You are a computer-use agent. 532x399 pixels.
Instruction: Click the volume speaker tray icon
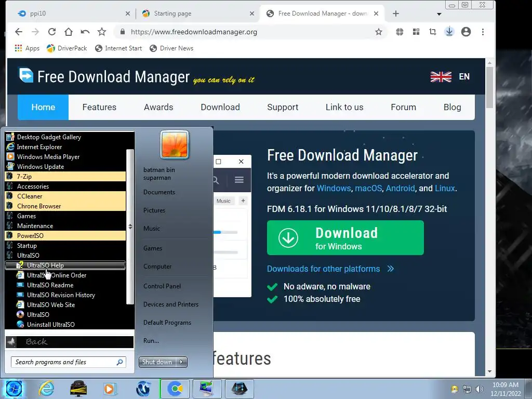(x=479, y=389)
